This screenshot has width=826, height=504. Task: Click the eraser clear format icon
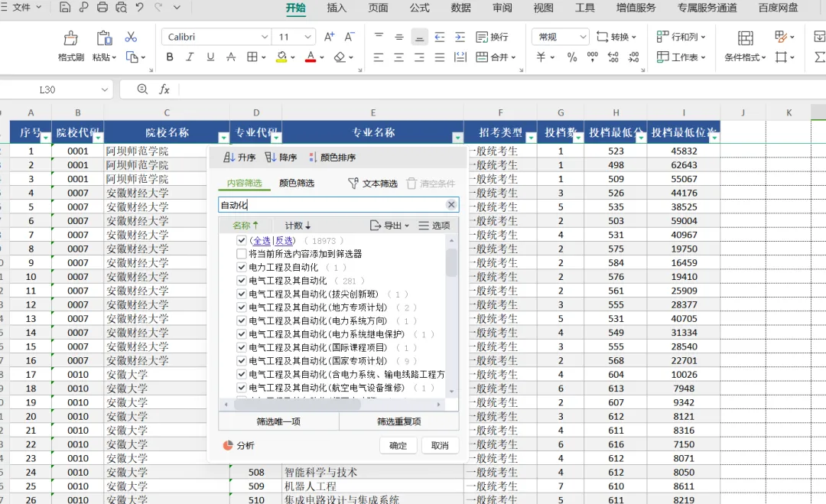(x=340, y=57)
